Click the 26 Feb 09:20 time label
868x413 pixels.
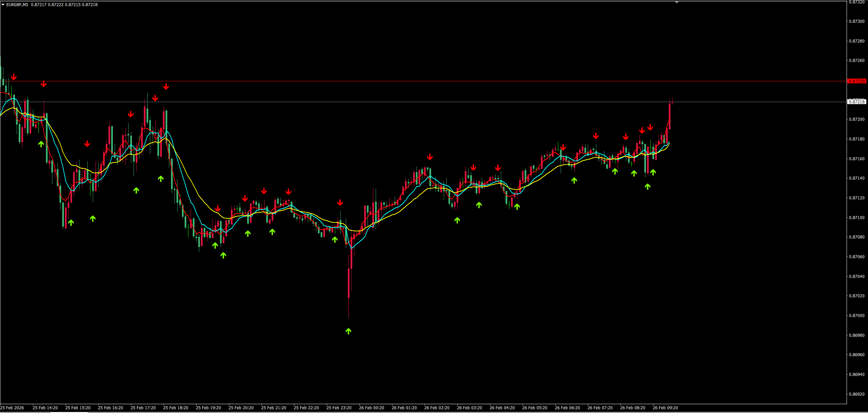tap(665, 408)
